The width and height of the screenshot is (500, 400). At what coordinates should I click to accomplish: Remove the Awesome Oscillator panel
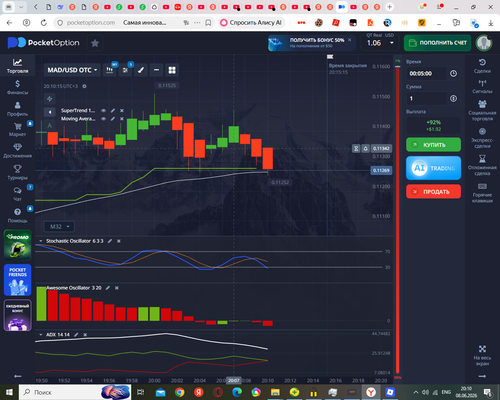[117, 288]
